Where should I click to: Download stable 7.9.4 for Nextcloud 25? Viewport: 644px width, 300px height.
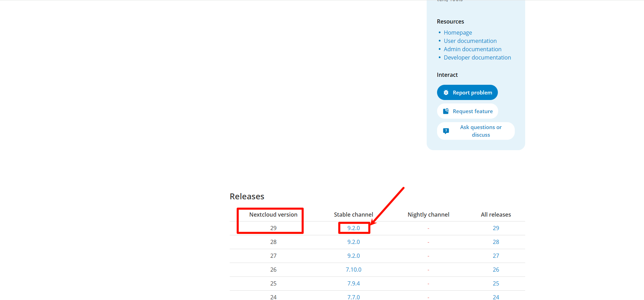[x=353, y=283]
